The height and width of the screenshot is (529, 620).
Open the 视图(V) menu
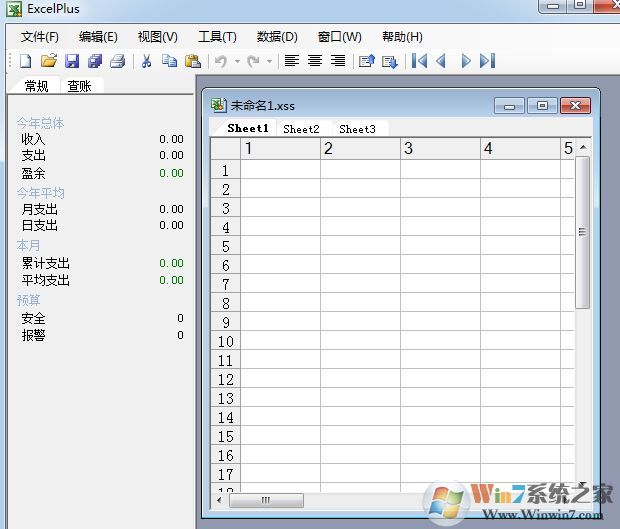(x=157, y=37)
